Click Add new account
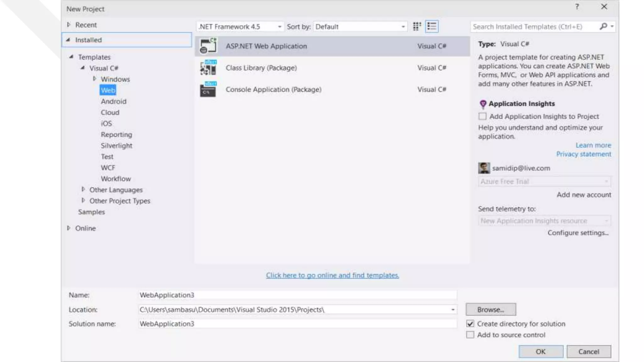The width and height of the screenshot is (644, 362). coord(584,195)
